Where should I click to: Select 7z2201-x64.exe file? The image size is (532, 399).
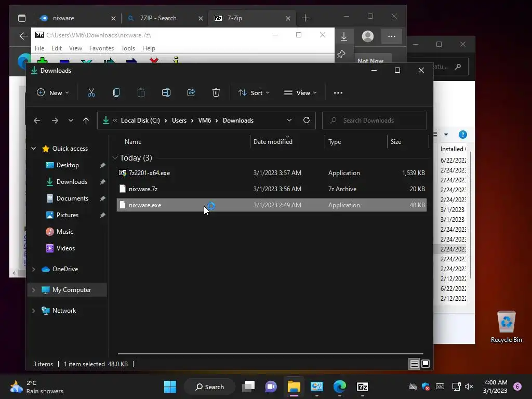[x=271, y=172]
